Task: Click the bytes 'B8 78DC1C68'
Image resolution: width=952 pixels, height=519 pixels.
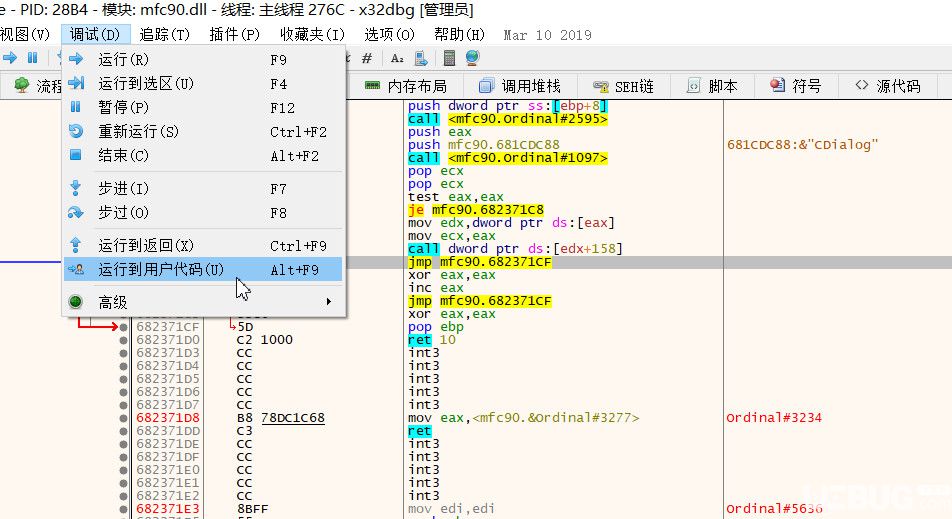Action: (x=280, y=418)
